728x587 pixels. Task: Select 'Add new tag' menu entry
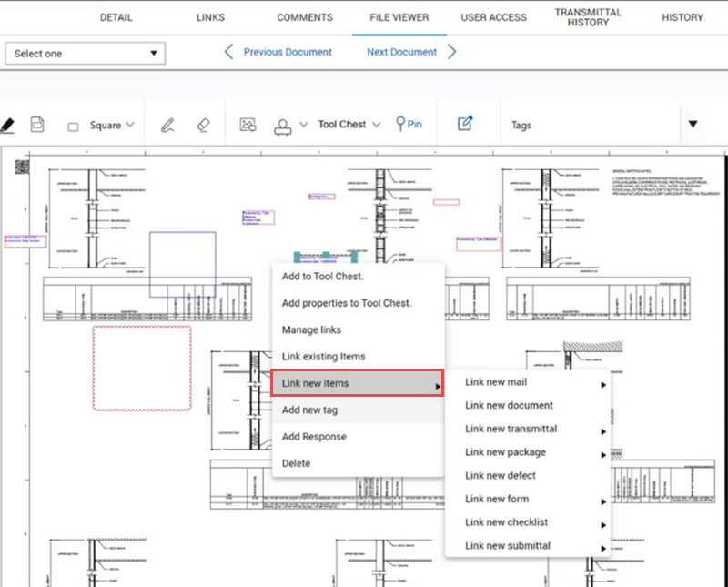pyautogui.click(x=310, y=410)
